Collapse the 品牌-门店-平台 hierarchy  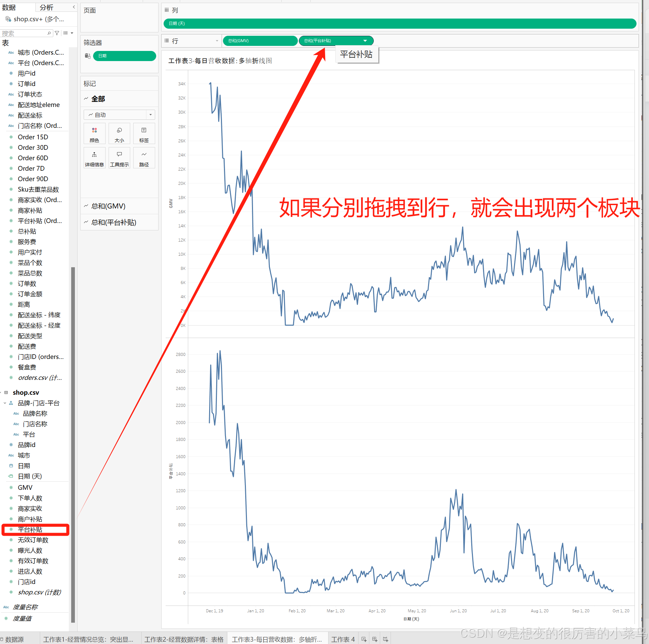5,403
